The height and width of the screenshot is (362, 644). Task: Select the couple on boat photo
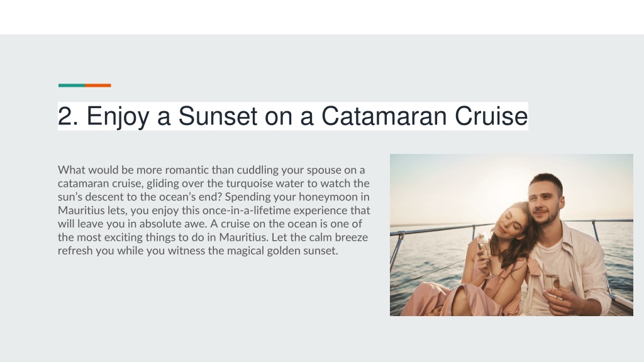[x=511, y=235]
